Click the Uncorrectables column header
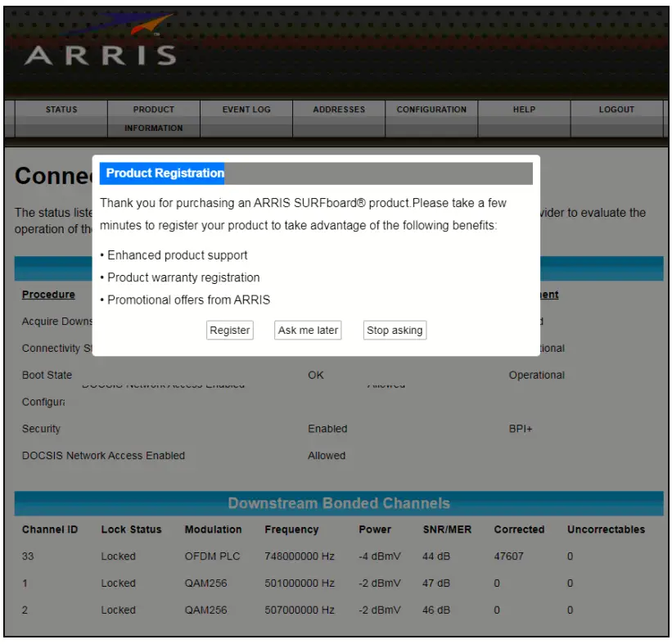Image resolution: width=672 pixels, height=644 pixels. 606,529
